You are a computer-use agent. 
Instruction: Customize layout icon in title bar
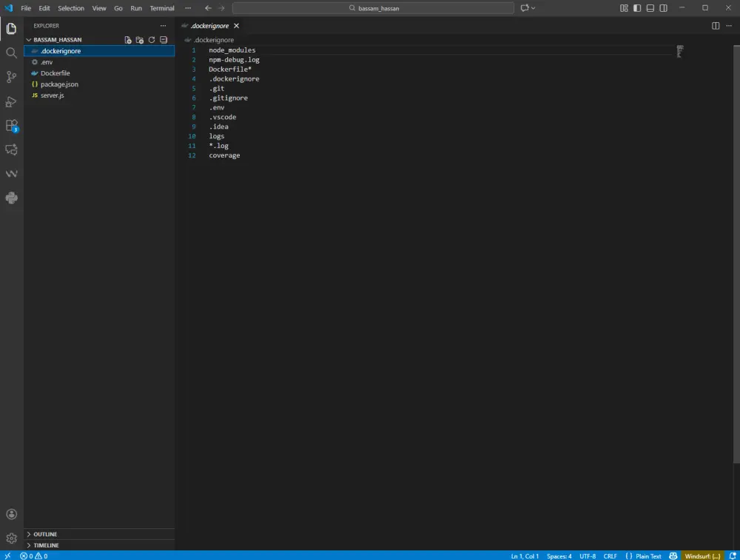(624, 8)
